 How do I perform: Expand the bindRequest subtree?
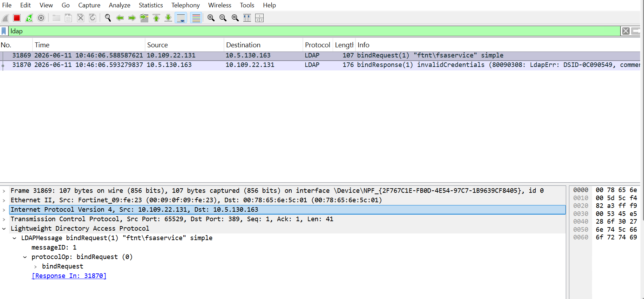click(35, 267)
